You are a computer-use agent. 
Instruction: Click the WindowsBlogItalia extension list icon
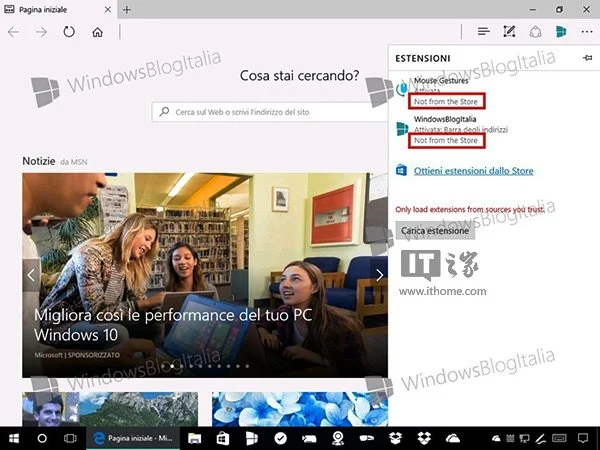pyautogui.click(x=402, y=129)
